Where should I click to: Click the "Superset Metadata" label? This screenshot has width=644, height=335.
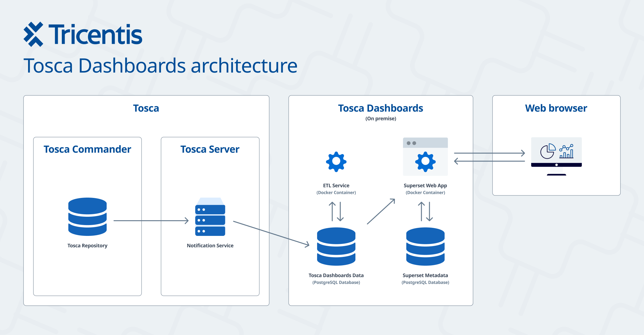click(x=425, y=275)
